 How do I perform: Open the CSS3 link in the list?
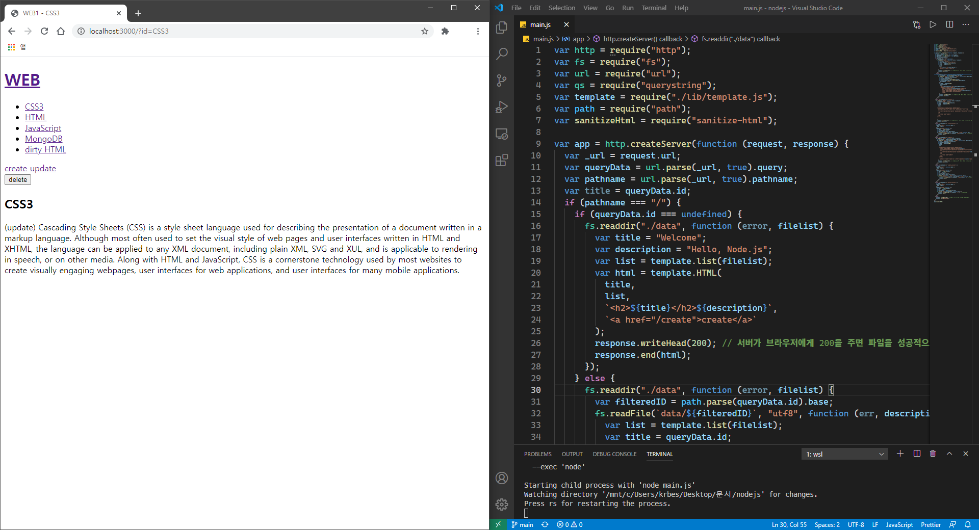coord(34,107)
